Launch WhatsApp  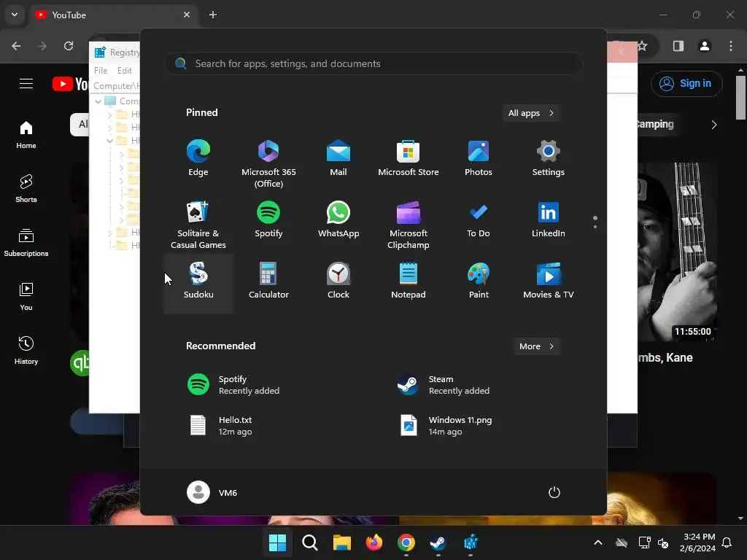tap(338, 219)
